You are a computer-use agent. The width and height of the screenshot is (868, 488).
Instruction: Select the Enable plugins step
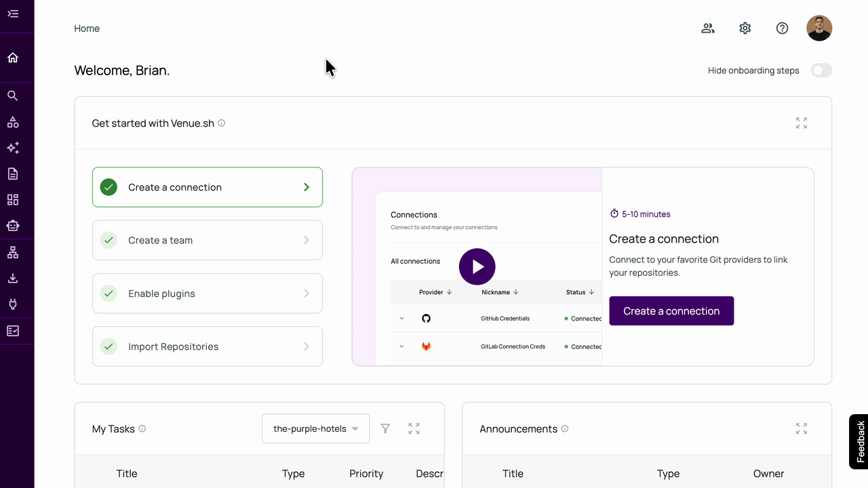pyautogui.click(x=208, y=293)
